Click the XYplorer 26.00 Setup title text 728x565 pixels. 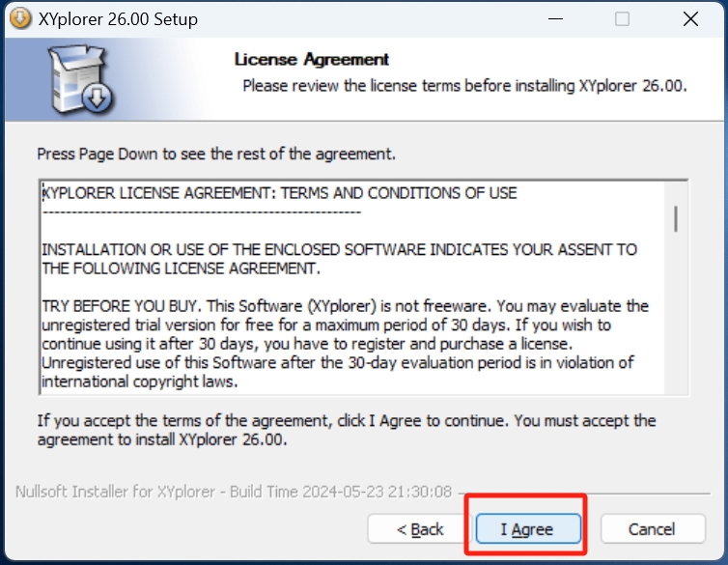click(118, 19)
